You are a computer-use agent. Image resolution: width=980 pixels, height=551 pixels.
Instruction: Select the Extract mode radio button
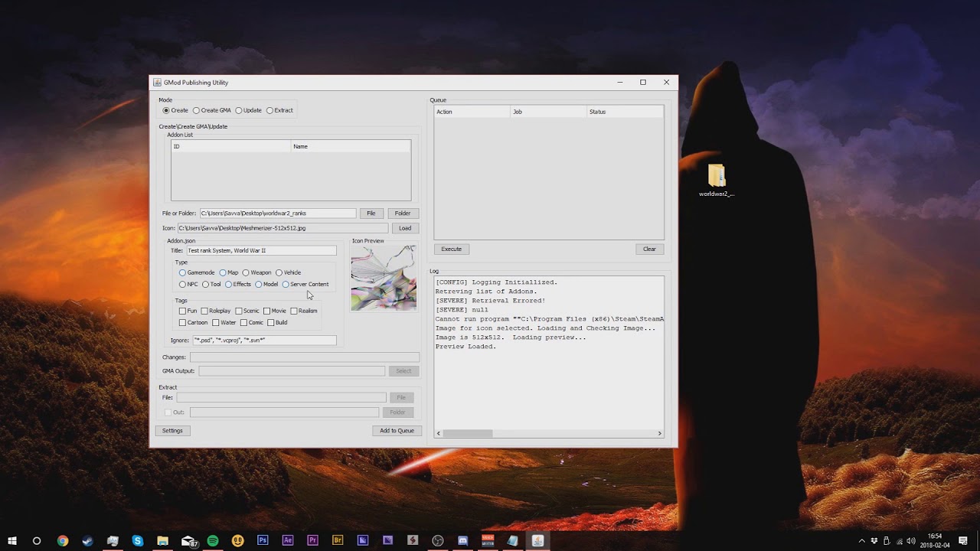pos(269,110)
